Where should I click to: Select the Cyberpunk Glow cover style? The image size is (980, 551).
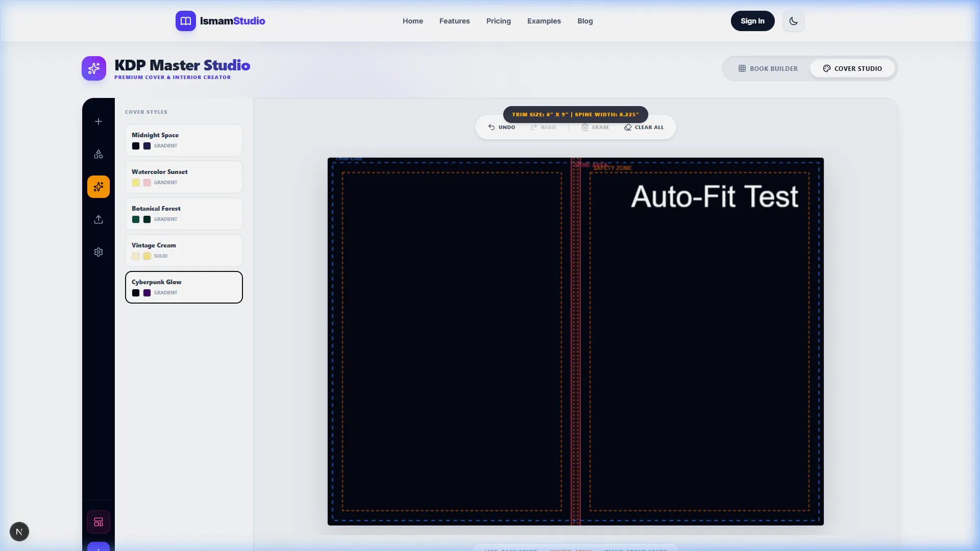184,287
